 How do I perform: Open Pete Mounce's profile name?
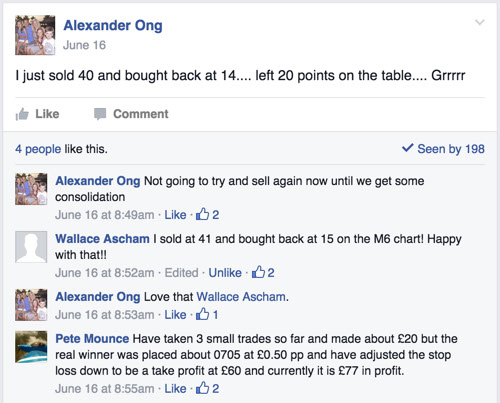pos(92,339)
